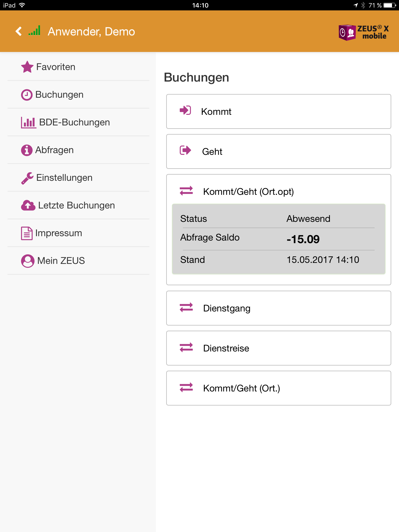Screen dimensions: 399x532
Task: Tap the battery level indicator
Action: pos(388,5)
